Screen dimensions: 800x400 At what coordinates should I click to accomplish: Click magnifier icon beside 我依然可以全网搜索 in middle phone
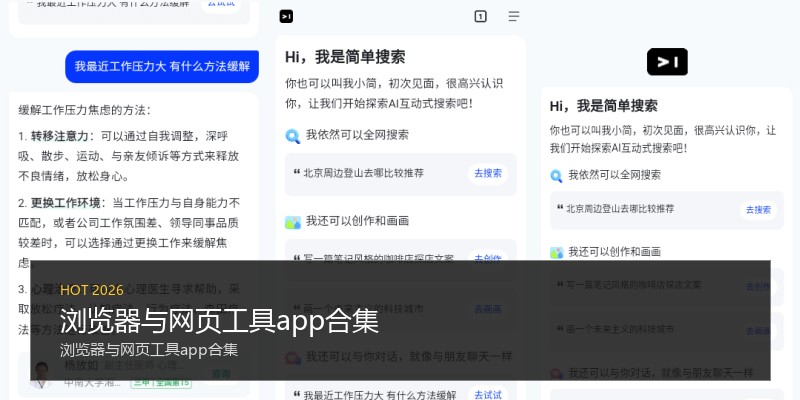(292, 136)
